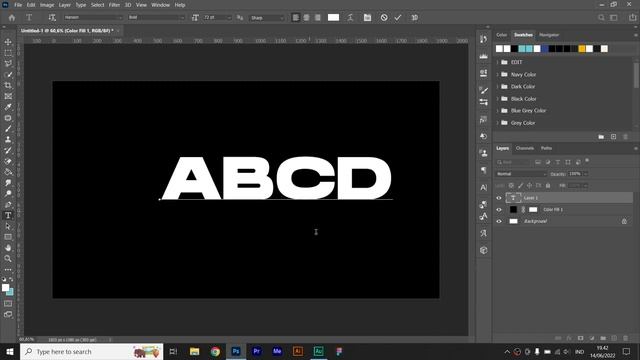Align text right
Screen dimensions: 640x360
(x=318, y=18)
